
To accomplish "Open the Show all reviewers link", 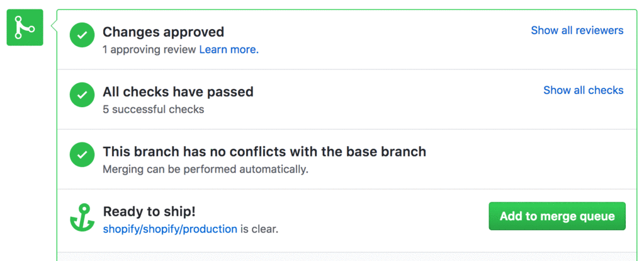I will click(x=577, y=30).
